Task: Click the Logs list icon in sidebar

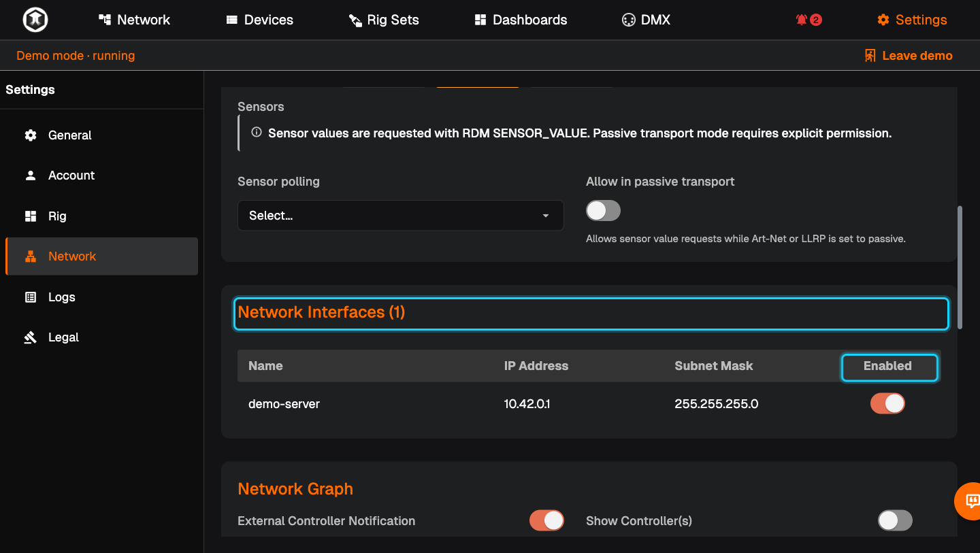Action: point(31,297)
